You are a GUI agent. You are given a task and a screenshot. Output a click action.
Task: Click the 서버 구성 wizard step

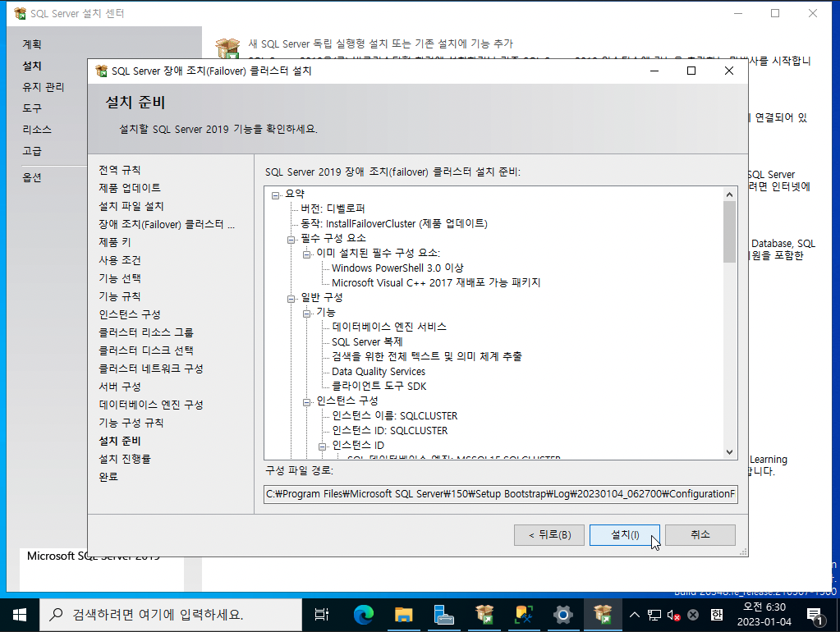coord(119,387)
